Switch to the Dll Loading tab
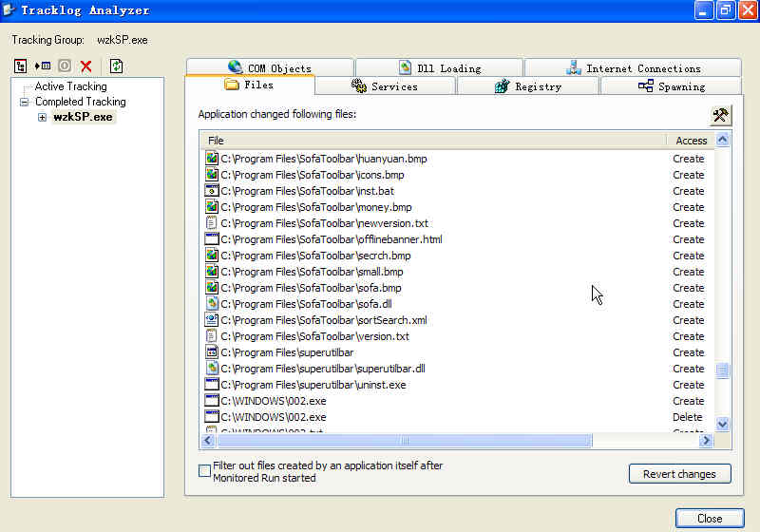760x532 pixels. [440, 67]
